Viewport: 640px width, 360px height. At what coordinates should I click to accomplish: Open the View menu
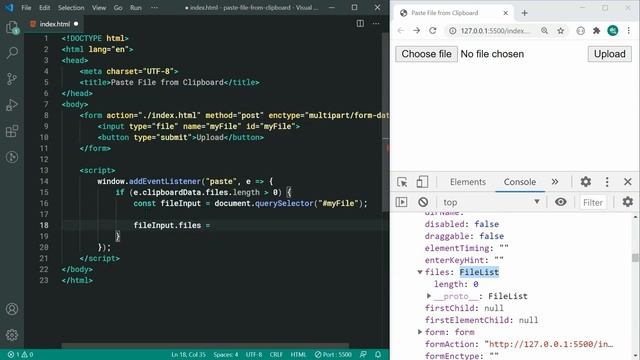(x=99, y=8)
